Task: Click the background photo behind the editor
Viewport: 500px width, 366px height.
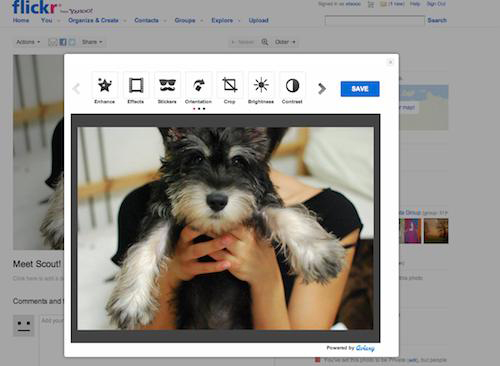Action: [38, 152]
